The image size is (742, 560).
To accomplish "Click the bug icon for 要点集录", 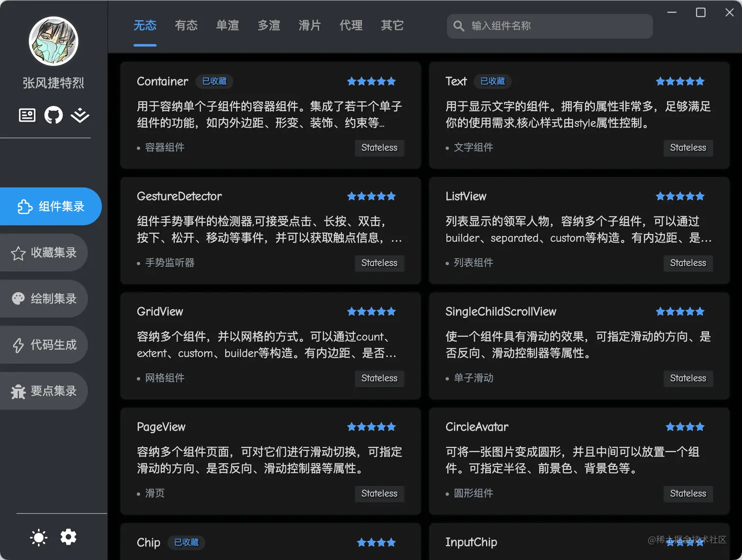I will click(x=18, y=391).
